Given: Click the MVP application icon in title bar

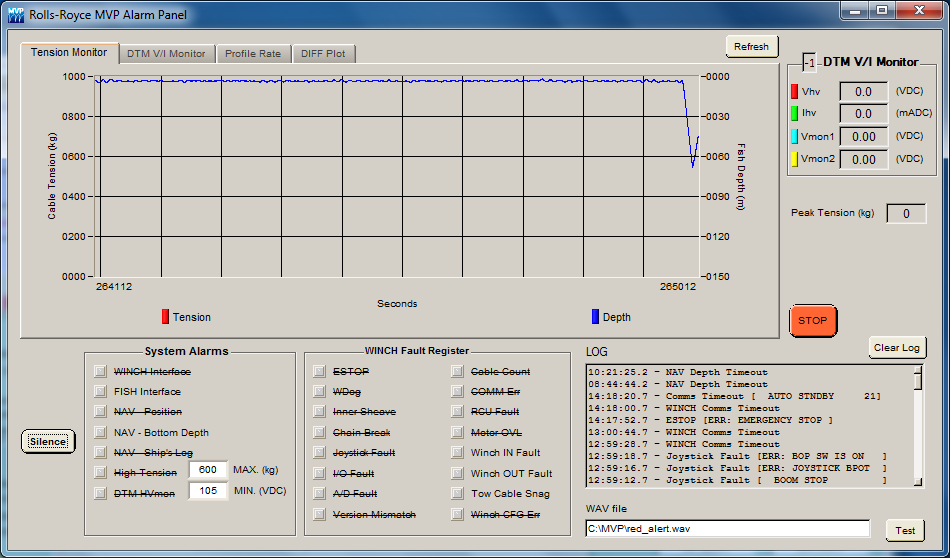Looking at the screenshot, I should (x=14, y=14).
